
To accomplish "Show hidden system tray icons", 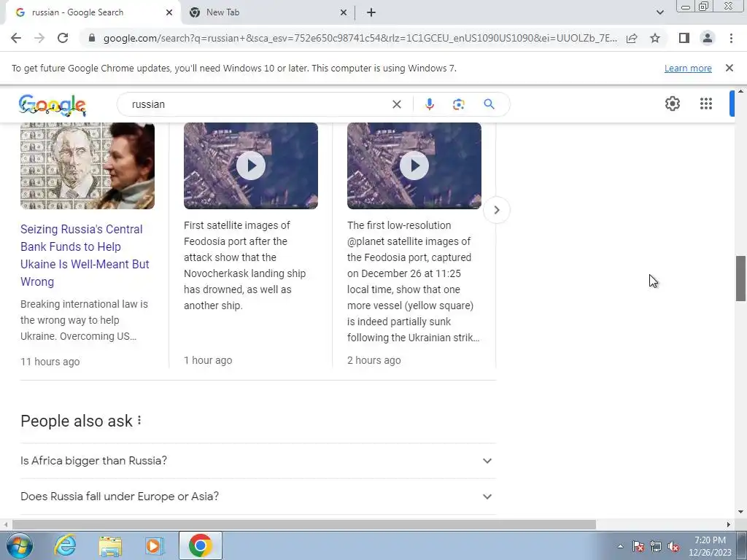I will [x=620, y=546].
